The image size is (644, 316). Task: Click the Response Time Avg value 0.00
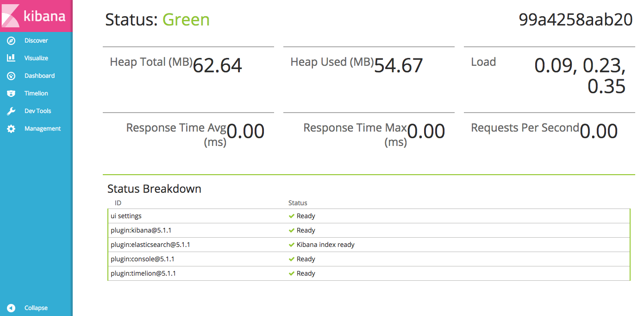click(245, 132)
